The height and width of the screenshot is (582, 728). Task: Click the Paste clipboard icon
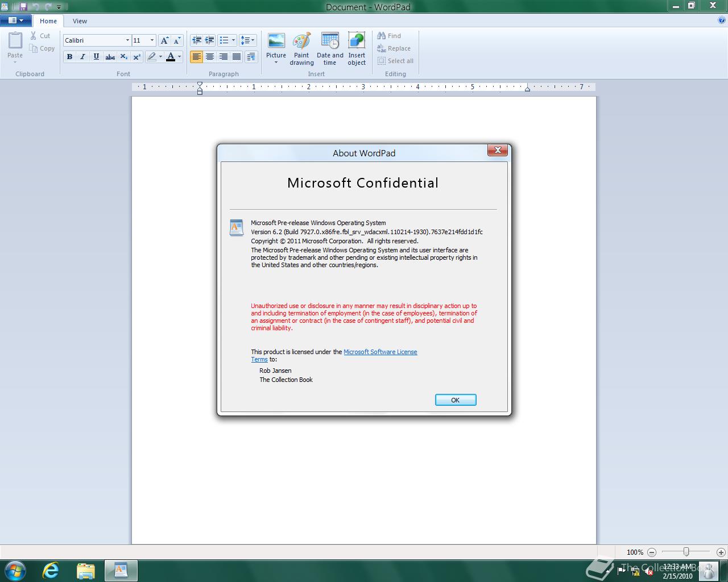tap(15, 41)
